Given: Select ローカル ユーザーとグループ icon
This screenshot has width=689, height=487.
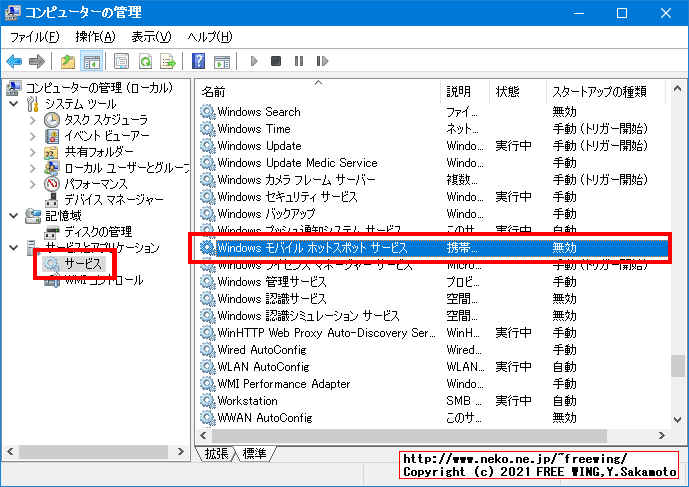Looking at the screenshot, I should click(x=51, y=168).
